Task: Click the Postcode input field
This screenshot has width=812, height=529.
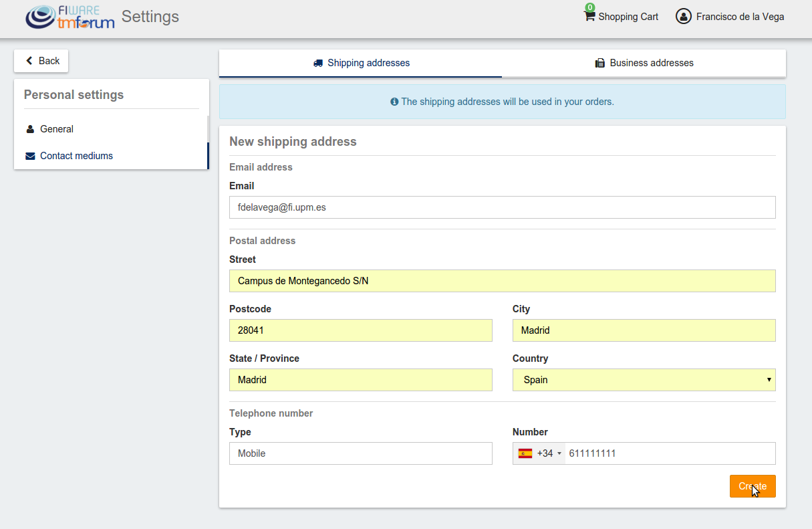Action: (x=361, y=330)
